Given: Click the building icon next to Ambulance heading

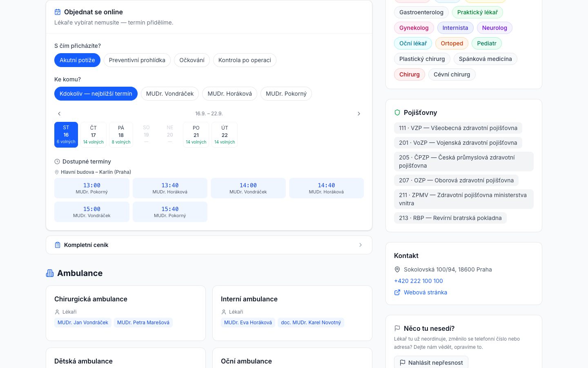Looking at the screenshot, I should (50, 273).
